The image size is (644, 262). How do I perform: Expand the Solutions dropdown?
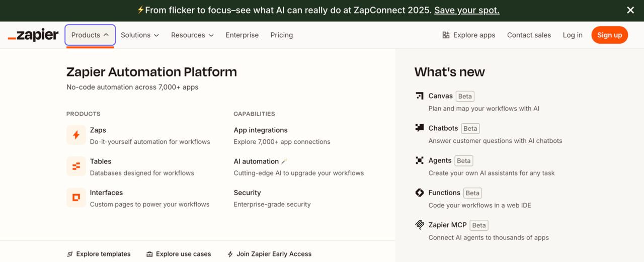click(140, 35)
